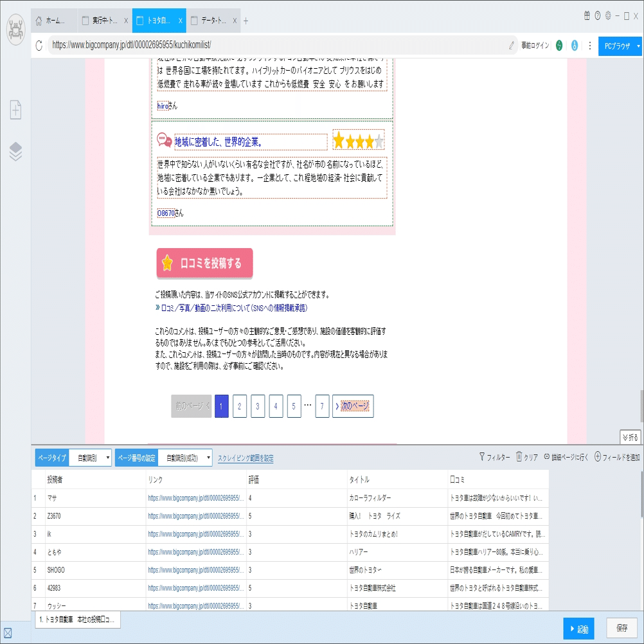Expand the PCブラウザ dropdown arrow
This screenshot has width=644, height=644.
tap(638, 46)
